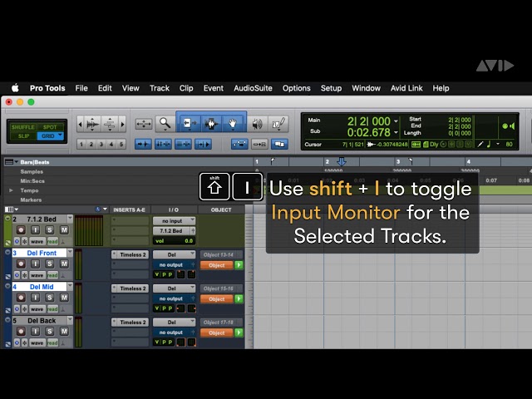The height and width of the screenshot is (399, 532).
Task: Click the blue playhead marker on ruler
Action: pyautogui.click(x=342, y=161)
